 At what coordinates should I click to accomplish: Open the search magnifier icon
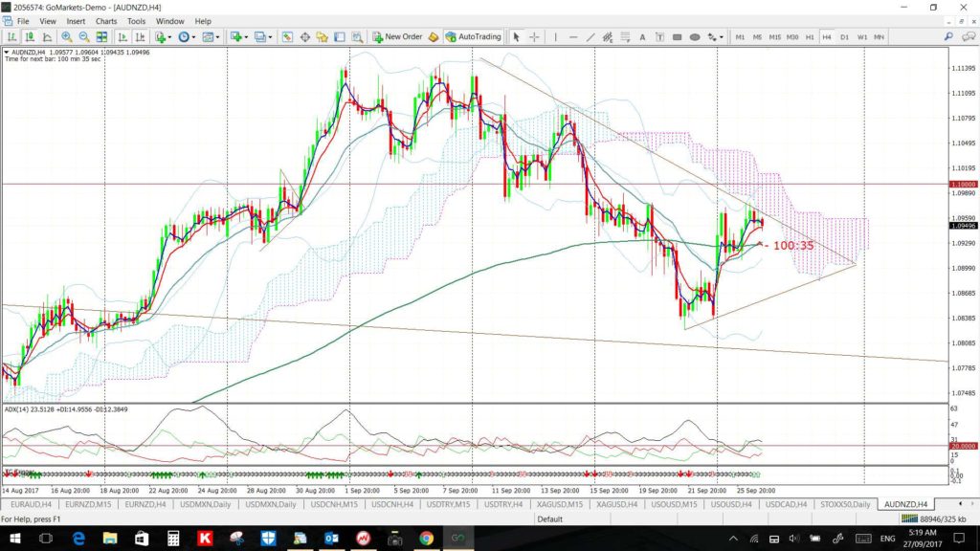948,37
